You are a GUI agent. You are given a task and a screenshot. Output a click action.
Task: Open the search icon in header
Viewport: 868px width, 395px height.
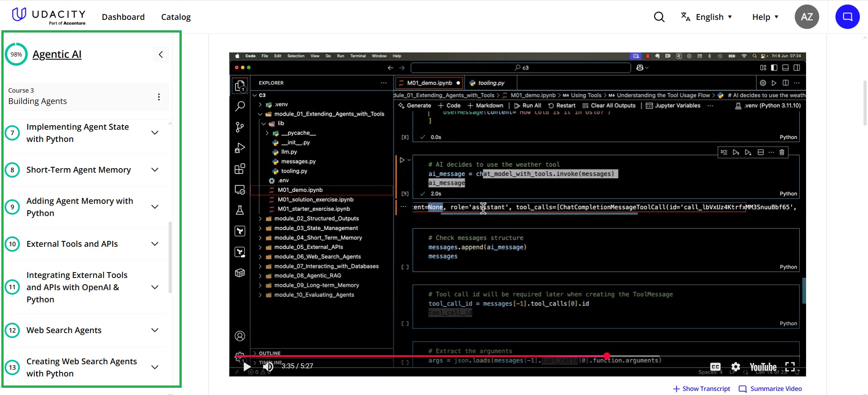pos(659,17)
